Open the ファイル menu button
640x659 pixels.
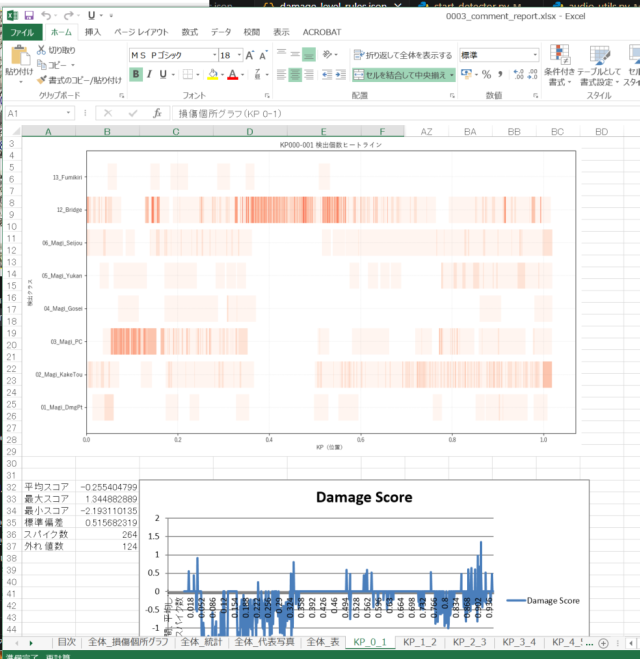click(x=20, y=32)
